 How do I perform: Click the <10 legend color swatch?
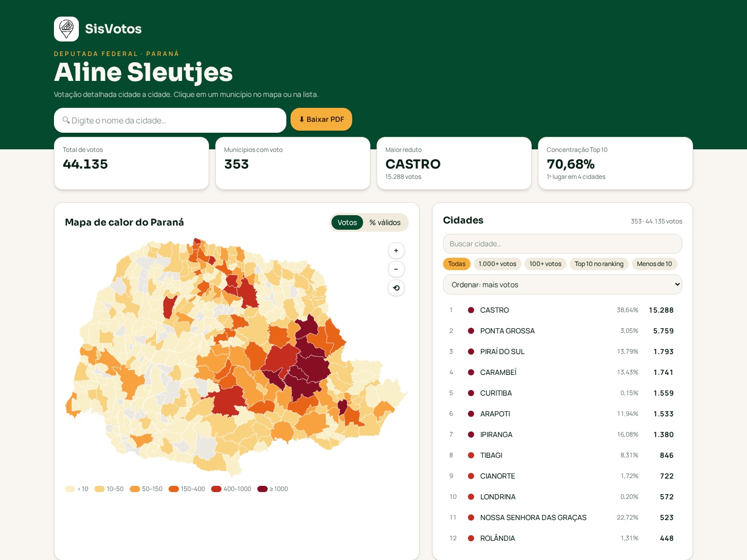click(x=70, y=489)
